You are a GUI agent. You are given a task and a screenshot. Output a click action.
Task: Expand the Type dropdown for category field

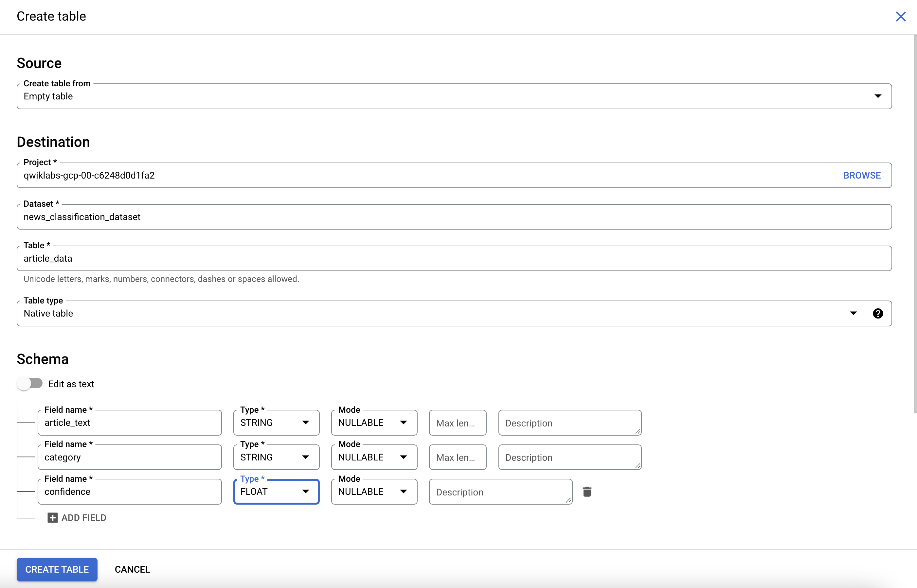pos(307,457)
